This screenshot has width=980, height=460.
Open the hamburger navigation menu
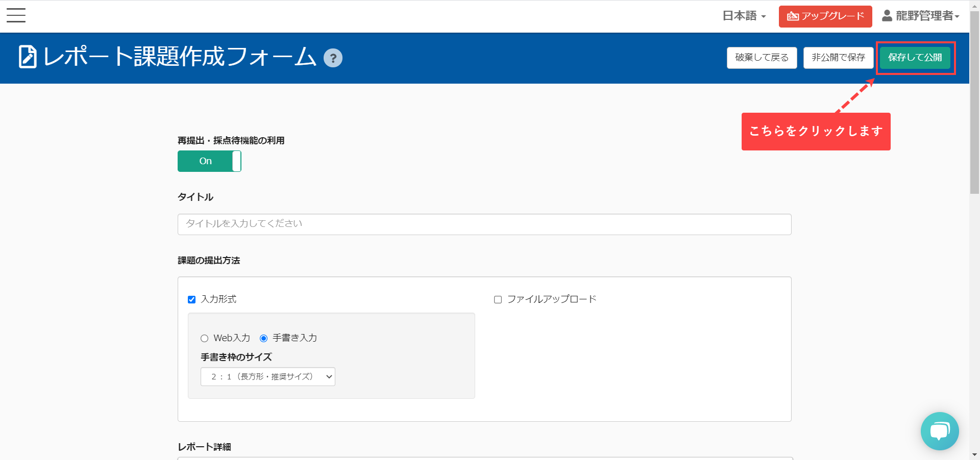[16, 15]
